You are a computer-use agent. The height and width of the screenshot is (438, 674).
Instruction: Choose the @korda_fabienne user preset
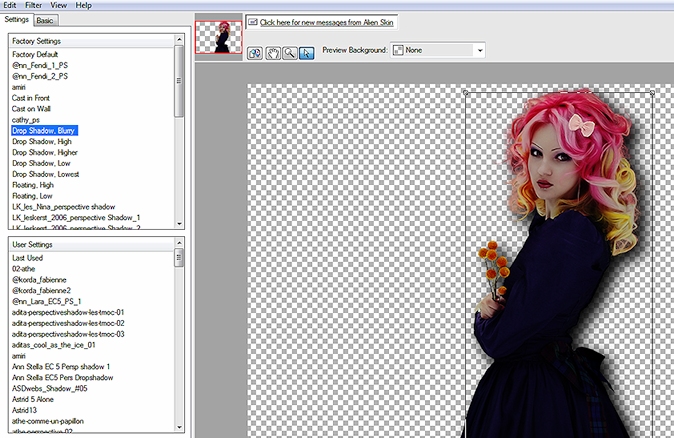click(39, 280)
